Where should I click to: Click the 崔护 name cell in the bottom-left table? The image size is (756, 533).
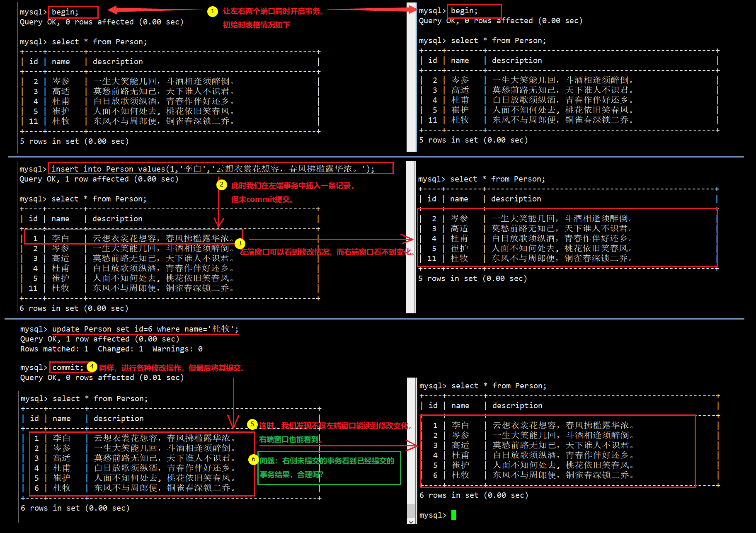(x=62, y=478)
